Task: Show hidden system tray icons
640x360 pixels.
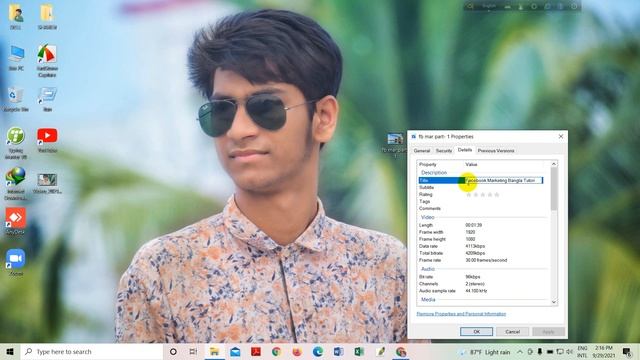Action: [520, 352]
